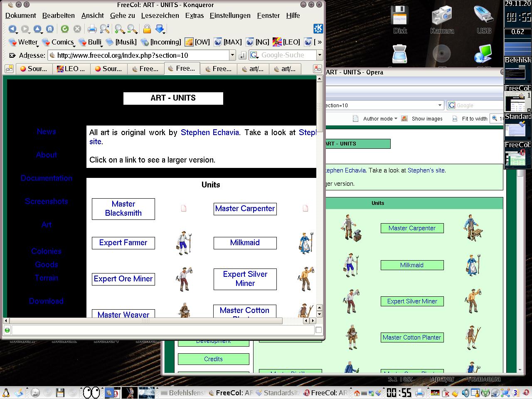This screenshot has width=532, height=399.
Task: Switch to the LEO tab
Action: pyautogui.click(x=71, y=69)
